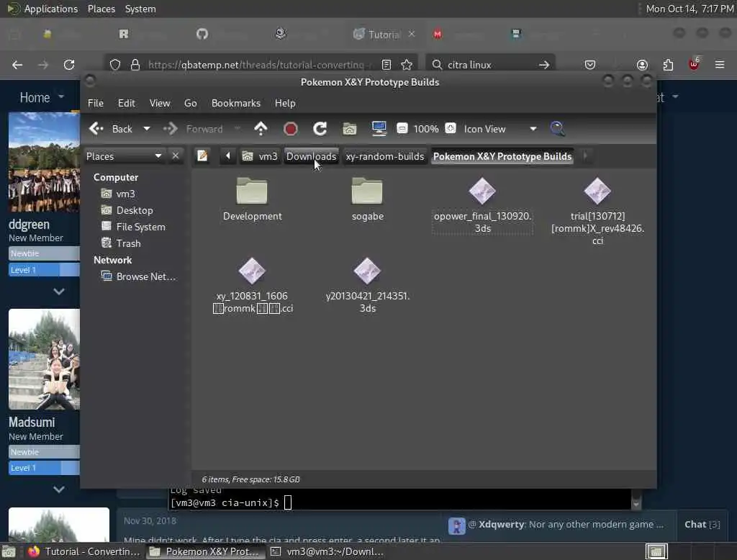Open the Firefox account icon
The width and height of the screenshot is (737, 560).
tap(642, 65)
